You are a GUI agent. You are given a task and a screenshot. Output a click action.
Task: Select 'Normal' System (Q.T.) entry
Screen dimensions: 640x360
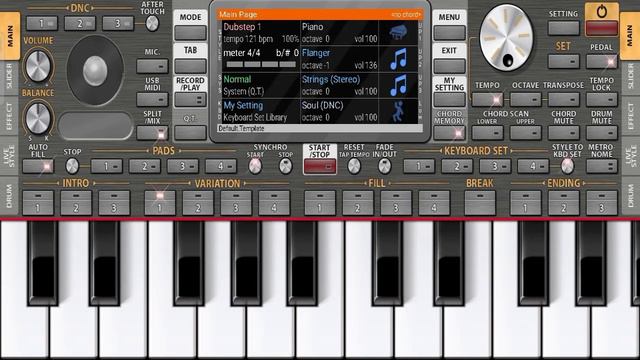click(x=260, y=85)
